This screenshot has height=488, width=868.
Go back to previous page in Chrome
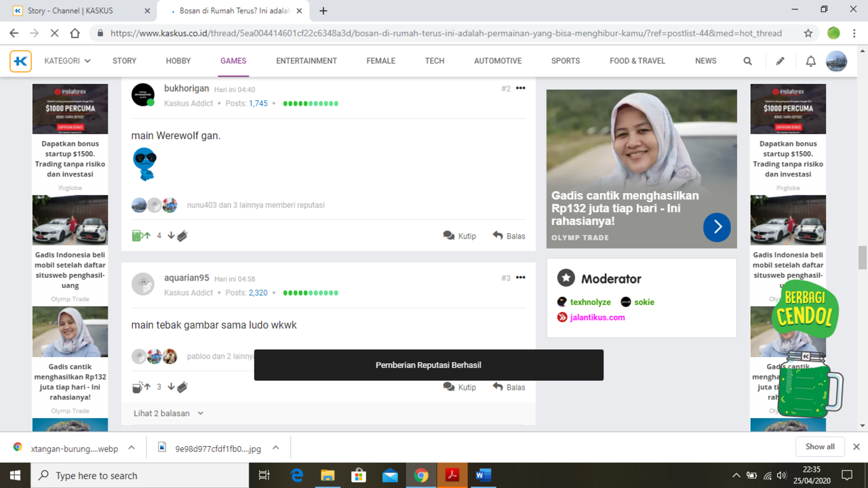pos(14,33)
